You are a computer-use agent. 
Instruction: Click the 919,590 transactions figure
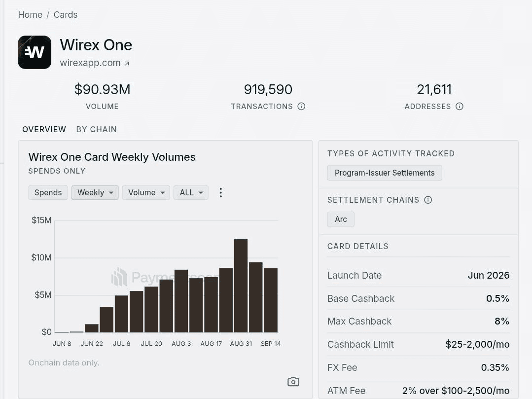click(x=268, y=90)
